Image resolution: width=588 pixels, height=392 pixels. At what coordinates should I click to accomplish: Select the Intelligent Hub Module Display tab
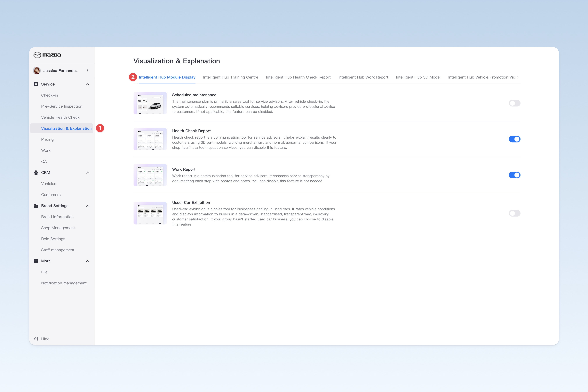point(167,77)
